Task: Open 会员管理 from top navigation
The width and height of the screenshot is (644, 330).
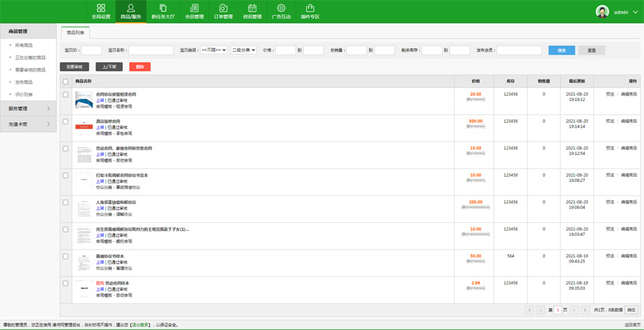Action: 194,8
